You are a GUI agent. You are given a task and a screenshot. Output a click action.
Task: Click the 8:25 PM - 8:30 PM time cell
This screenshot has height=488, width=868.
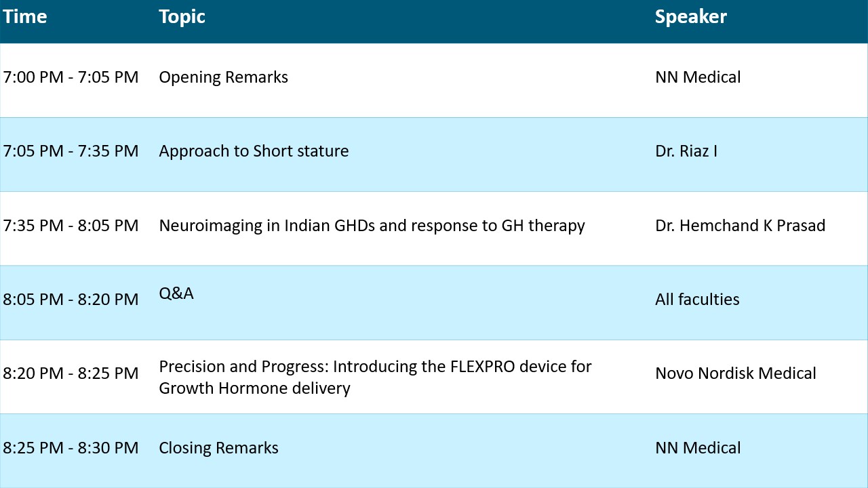pyautogui.click(x=71, y=448)
